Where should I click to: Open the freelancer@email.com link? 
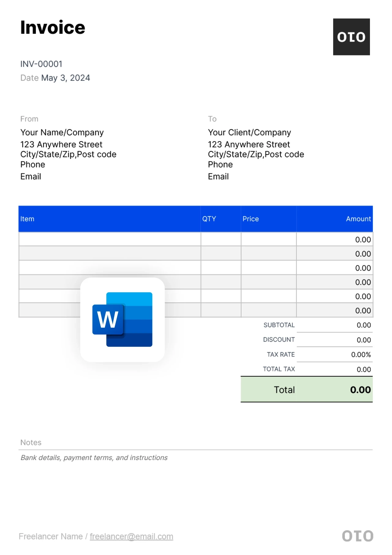[131, 536]
